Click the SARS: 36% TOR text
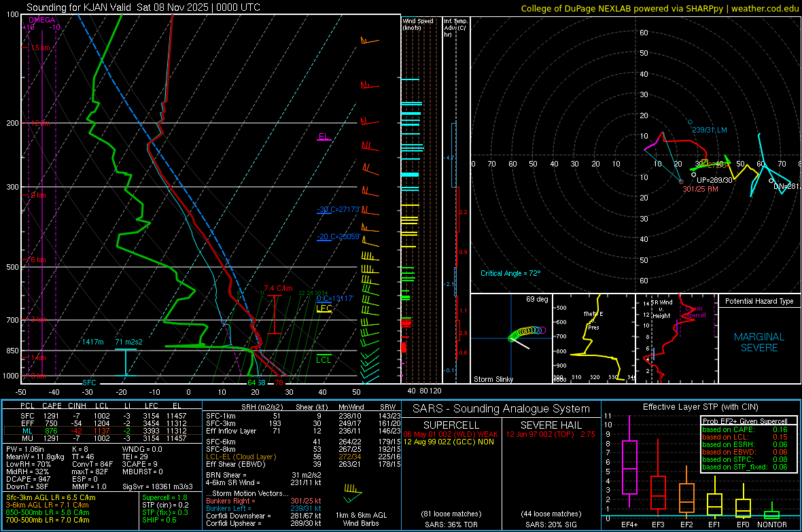Viewport: 802px width, 532px height. pyautogui.click(x=451, y=525)
